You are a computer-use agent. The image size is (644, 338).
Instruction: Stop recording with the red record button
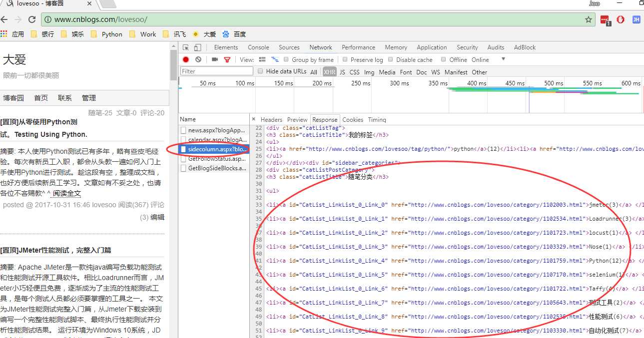pos(186,59)
